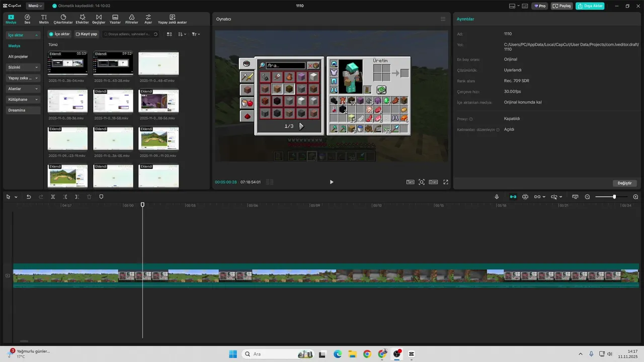Select the Medya tab icon
644x362 pixels.
11,19
